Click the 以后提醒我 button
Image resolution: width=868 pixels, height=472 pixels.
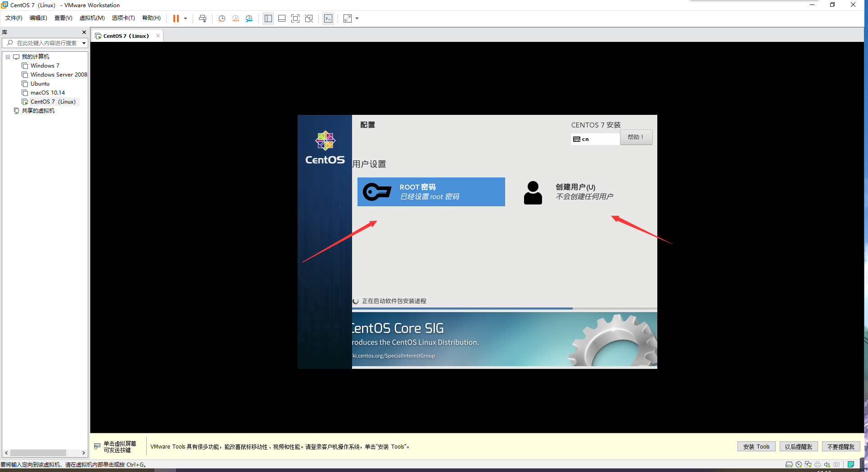tap(799, 447)
